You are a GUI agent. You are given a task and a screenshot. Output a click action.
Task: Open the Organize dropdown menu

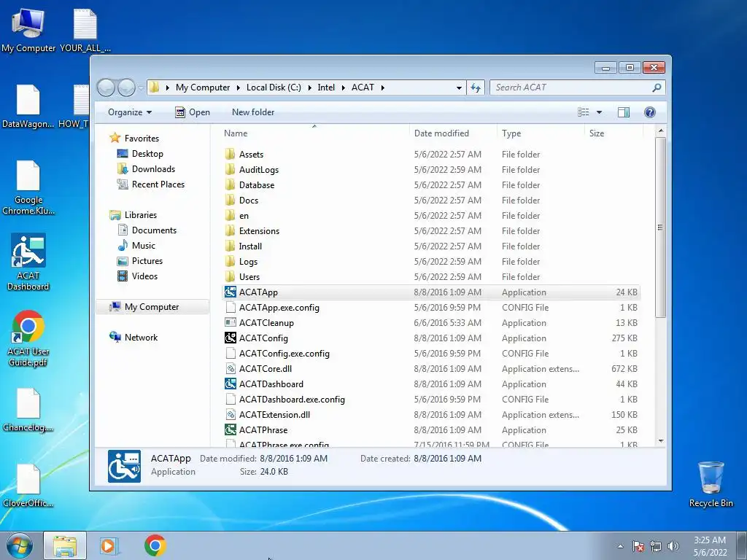coord(130,112)
